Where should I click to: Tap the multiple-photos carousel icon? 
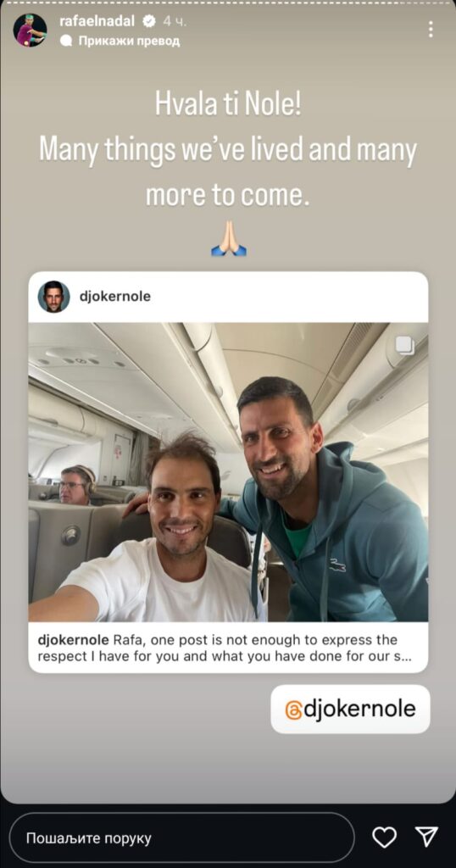(405, 346)
